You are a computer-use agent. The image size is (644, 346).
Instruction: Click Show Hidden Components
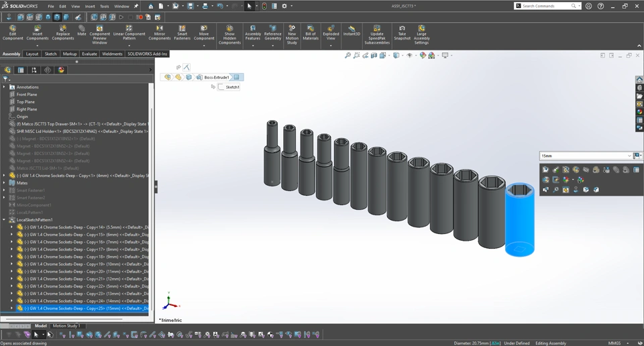(x=229, y=34)
